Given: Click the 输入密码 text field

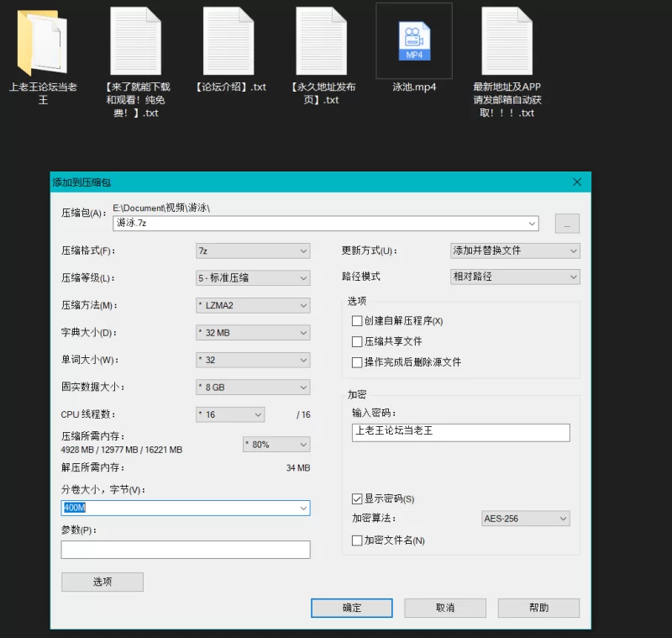Looking at the screenshot, I should 460,432.
